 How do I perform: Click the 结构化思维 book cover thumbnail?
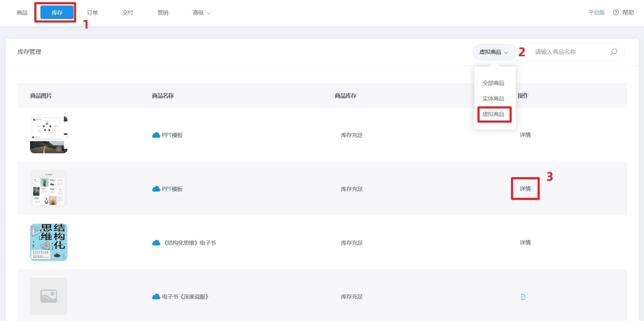49,242
